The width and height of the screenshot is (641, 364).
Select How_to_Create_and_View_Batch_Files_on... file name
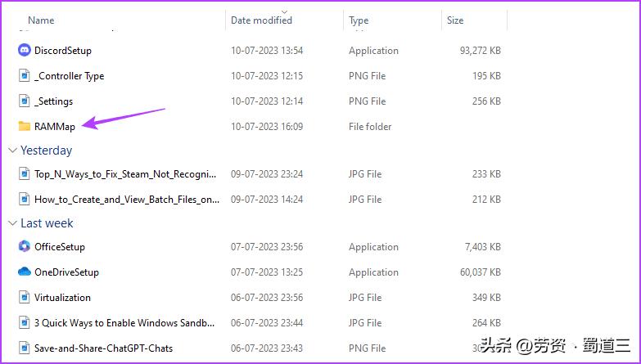tap(127, 200)
